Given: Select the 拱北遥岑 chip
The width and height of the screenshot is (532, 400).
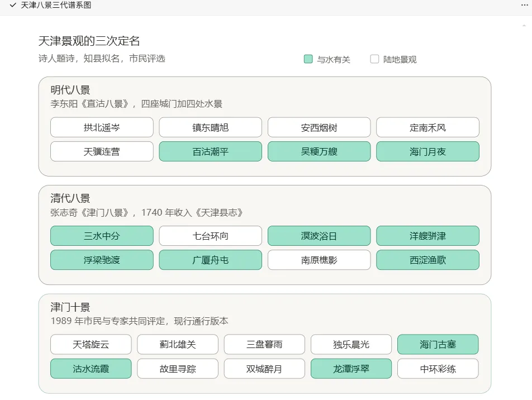Looking at the screenshot, I should click(x=102, y=127).
